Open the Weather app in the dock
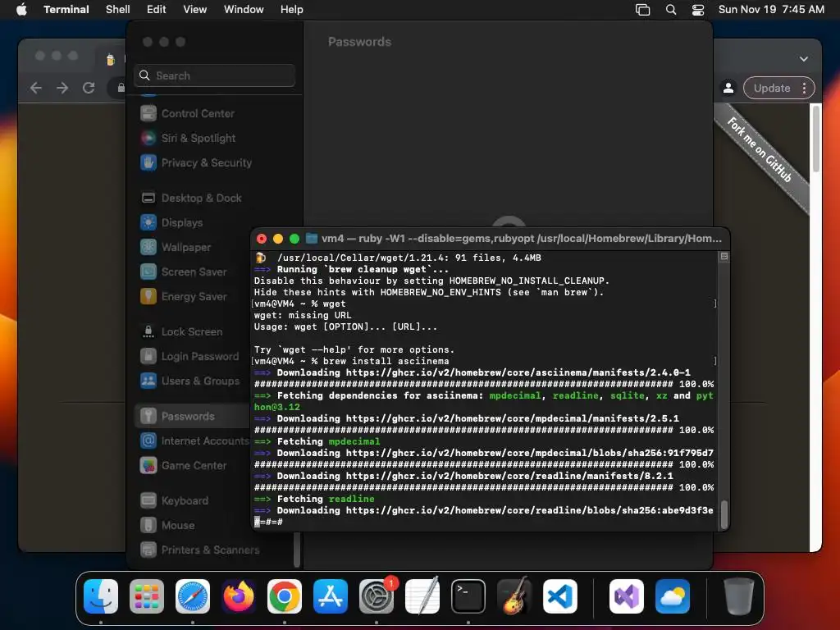 coord(673,596)
